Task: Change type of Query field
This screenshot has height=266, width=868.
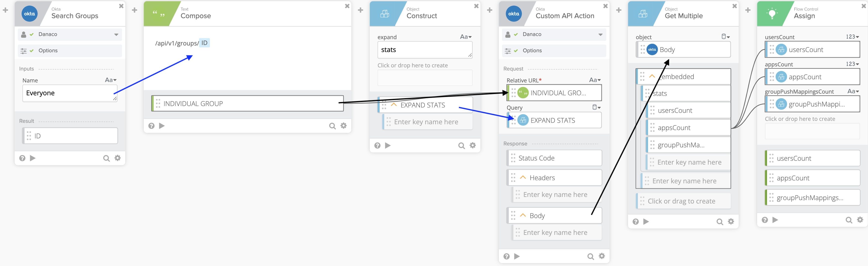Action: tap(596, 107)
